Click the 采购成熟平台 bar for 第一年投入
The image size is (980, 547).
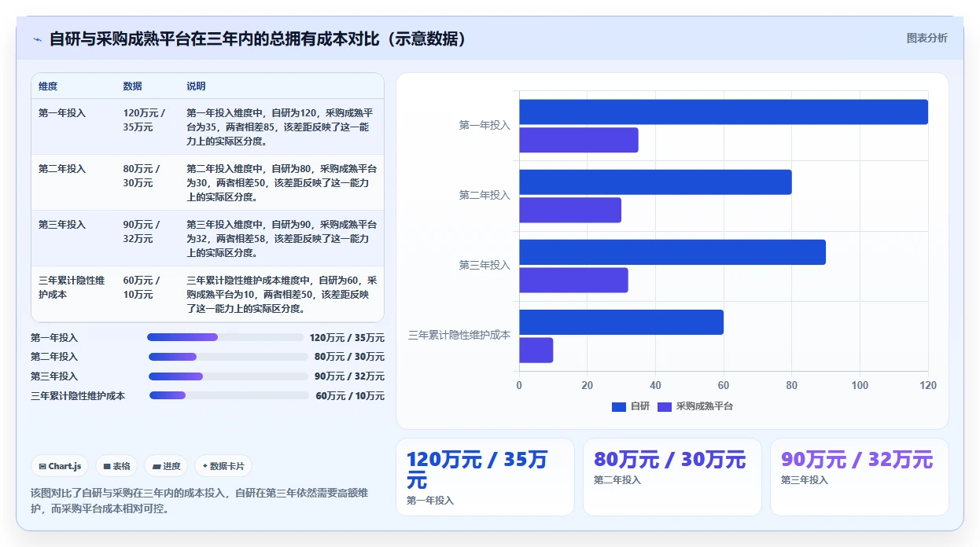tap(579, 140)
